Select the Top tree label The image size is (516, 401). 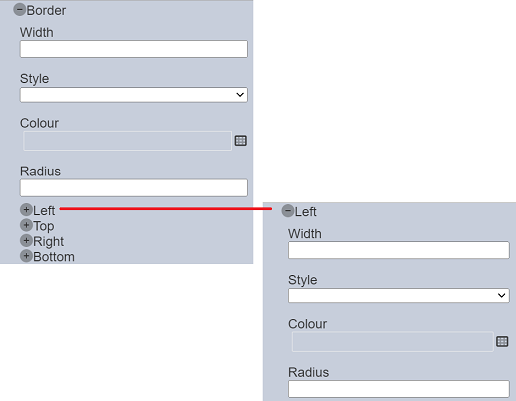pos(44,226)
